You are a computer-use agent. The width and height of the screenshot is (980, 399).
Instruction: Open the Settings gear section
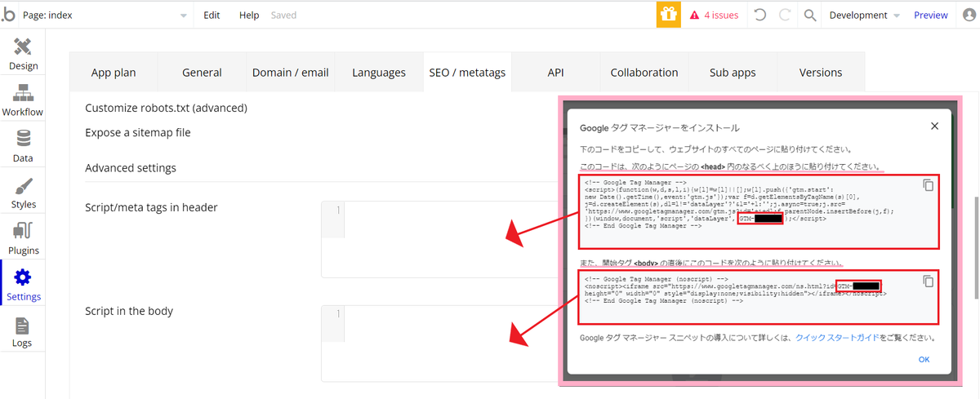[23, 284]
